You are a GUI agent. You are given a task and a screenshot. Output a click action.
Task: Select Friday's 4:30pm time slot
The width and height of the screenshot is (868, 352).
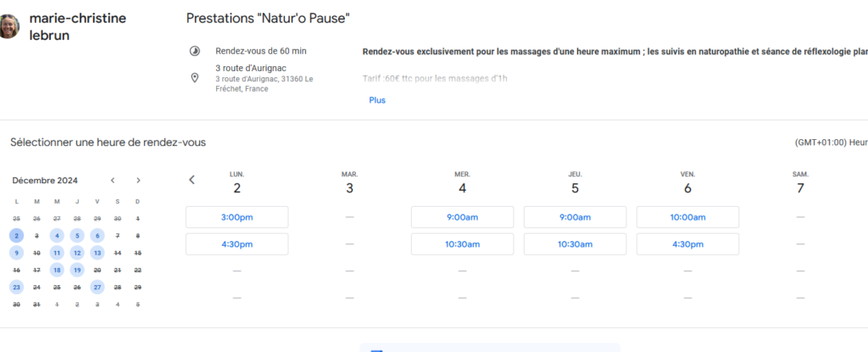point(687,244)
